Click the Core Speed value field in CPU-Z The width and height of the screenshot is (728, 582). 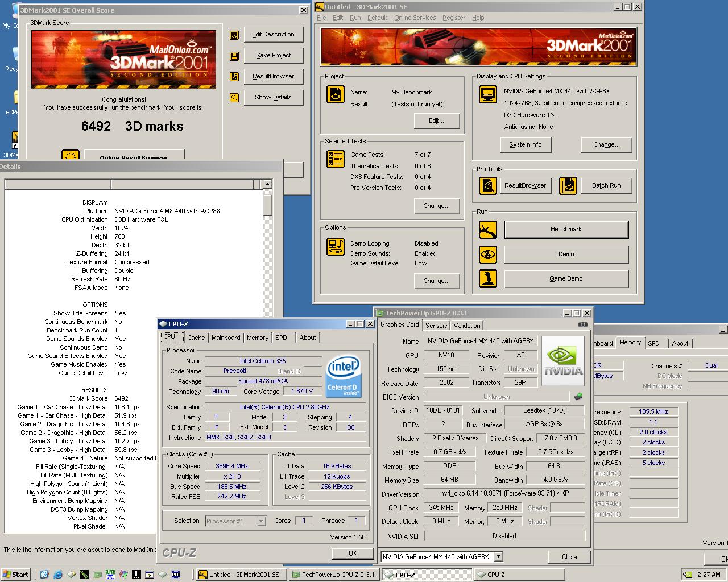232,466
